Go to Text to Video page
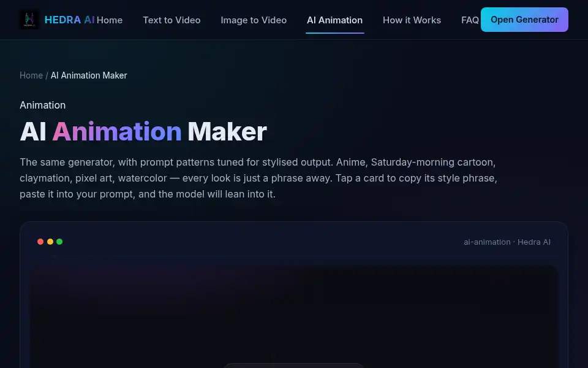 [171, 20]
